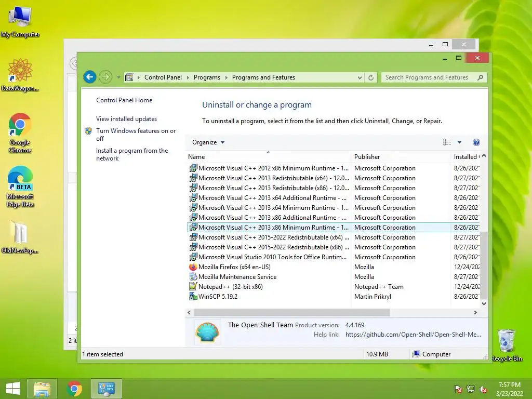The height and width of the screenshot is (399, 532).
Task: Select Programs breadcrumb segment
Action: pos(207,77)
